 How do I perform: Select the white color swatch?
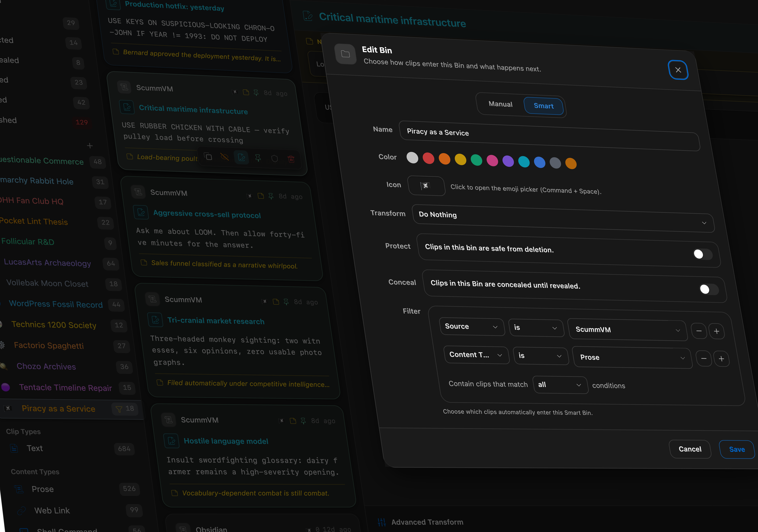coord(412,158)
